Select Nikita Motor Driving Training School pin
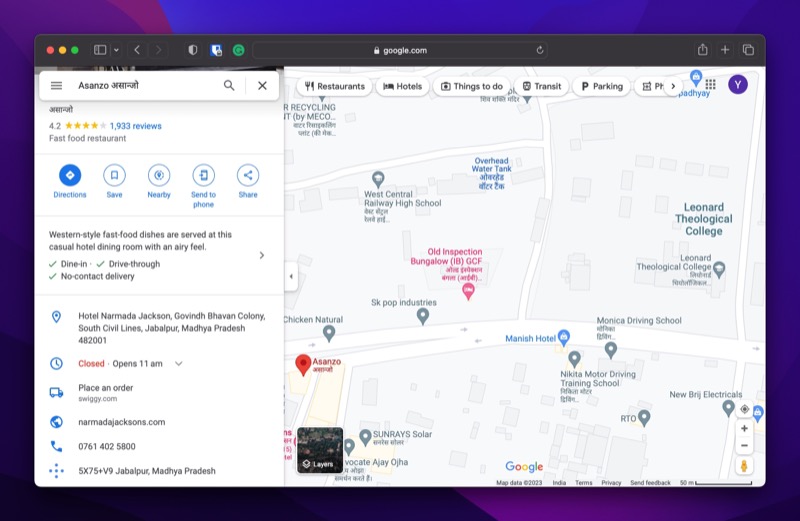 pos(574,359)
